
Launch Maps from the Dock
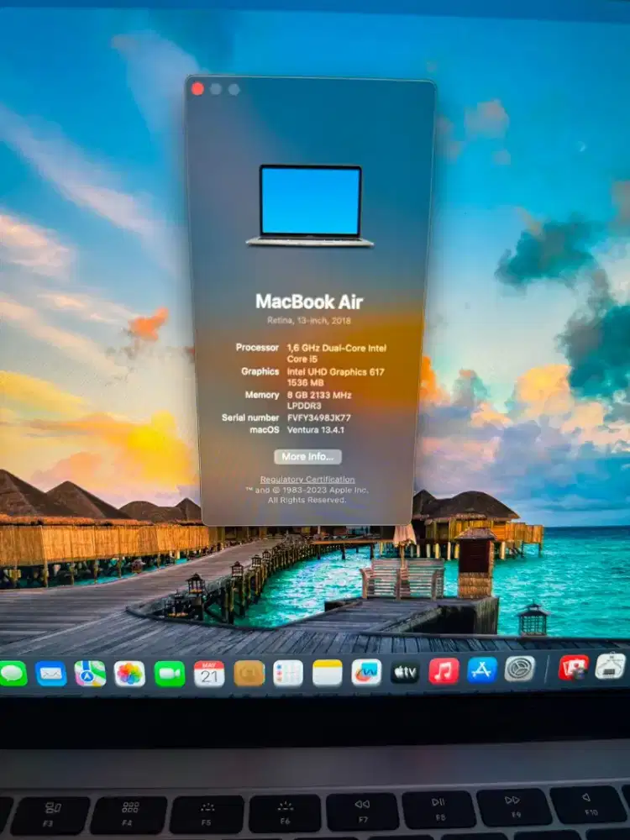(x=90, y=674)
